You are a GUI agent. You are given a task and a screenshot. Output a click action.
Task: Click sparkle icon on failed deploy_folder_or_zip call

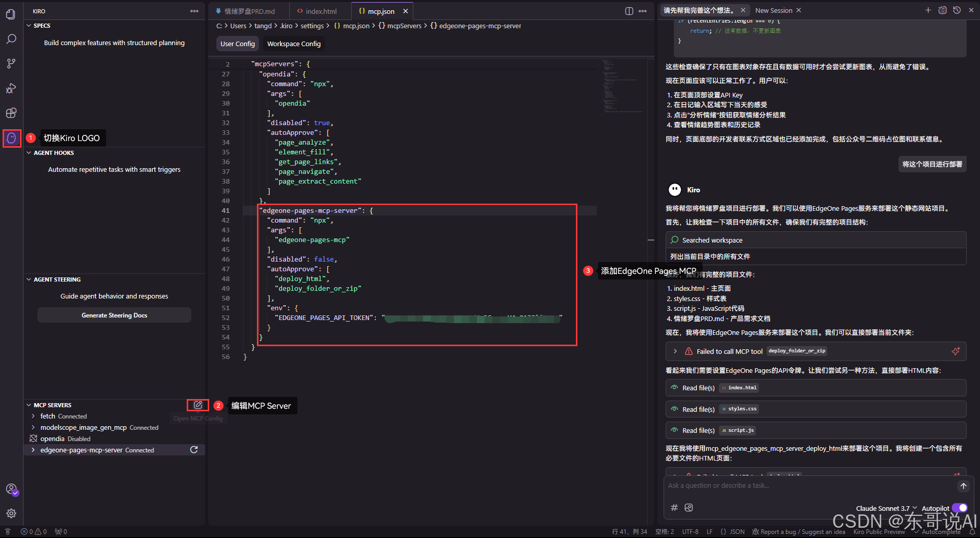point(955,351)
